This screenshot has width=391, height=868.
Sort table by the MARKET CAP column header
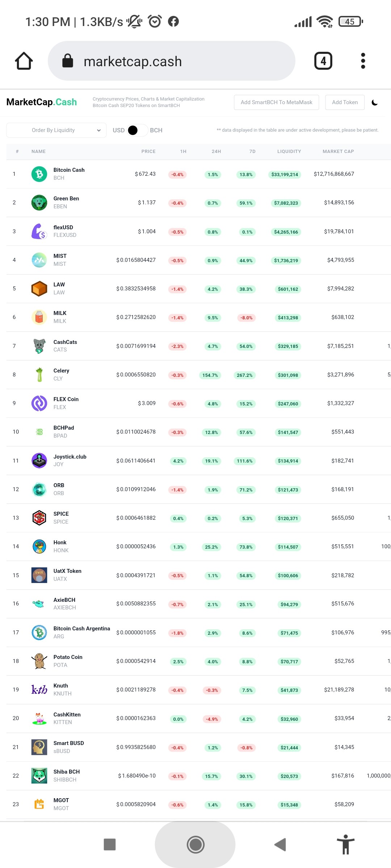click(338, 152)
